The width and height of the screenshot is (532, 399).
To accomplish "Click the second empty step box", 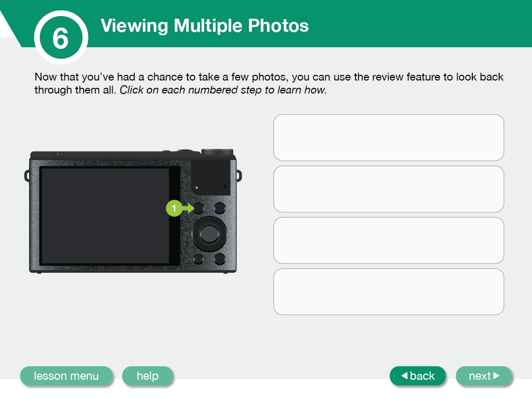I will (x=389, y=189).
